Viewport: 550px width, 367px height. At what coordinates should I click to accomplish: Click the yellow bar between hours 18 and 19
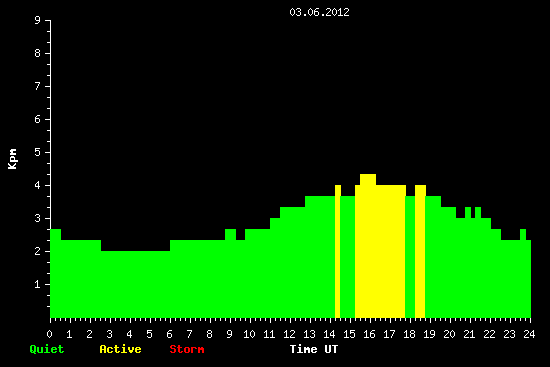[420, 251]
